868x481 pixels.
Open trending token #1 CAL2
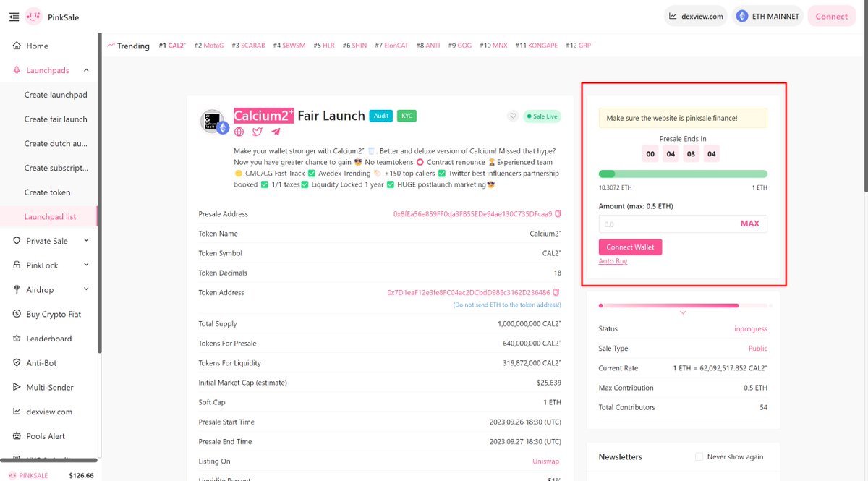coord(172,46)
